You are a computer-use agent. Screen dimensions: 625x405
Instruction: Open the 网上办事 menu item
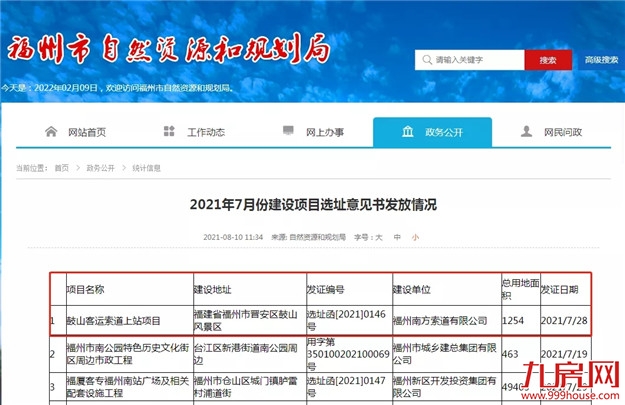point(325,132)
